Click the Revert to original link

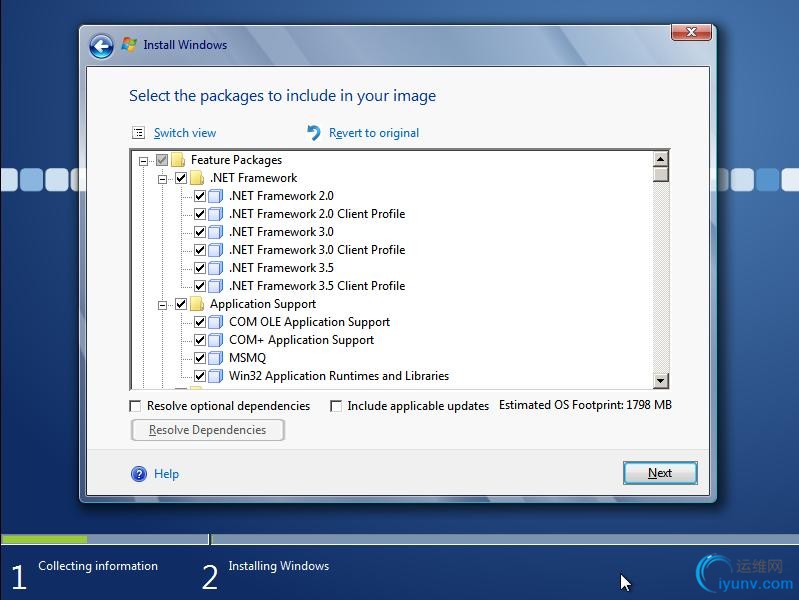click(x=374, y=133)
